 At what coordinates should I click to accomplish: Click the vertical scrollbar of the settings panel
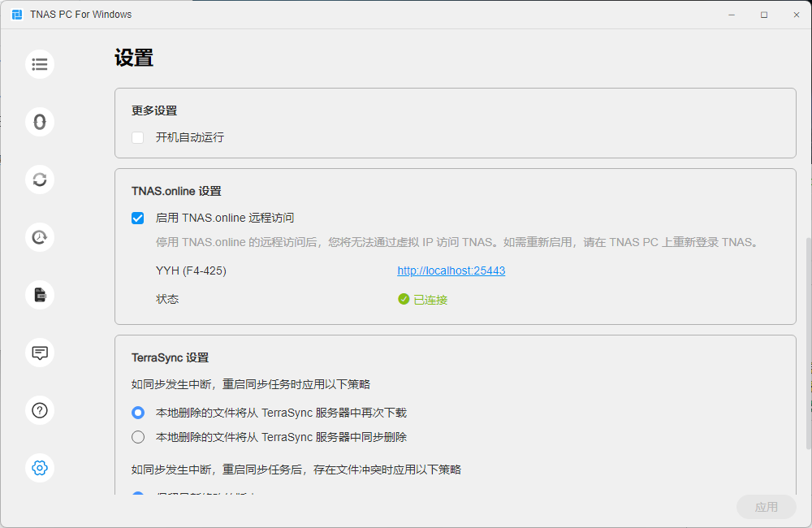point(809,343)
